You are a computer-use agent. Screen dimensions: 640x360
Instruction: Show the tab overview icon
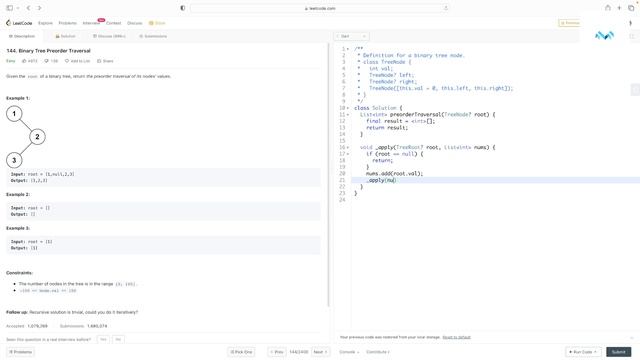pos(631,8)
